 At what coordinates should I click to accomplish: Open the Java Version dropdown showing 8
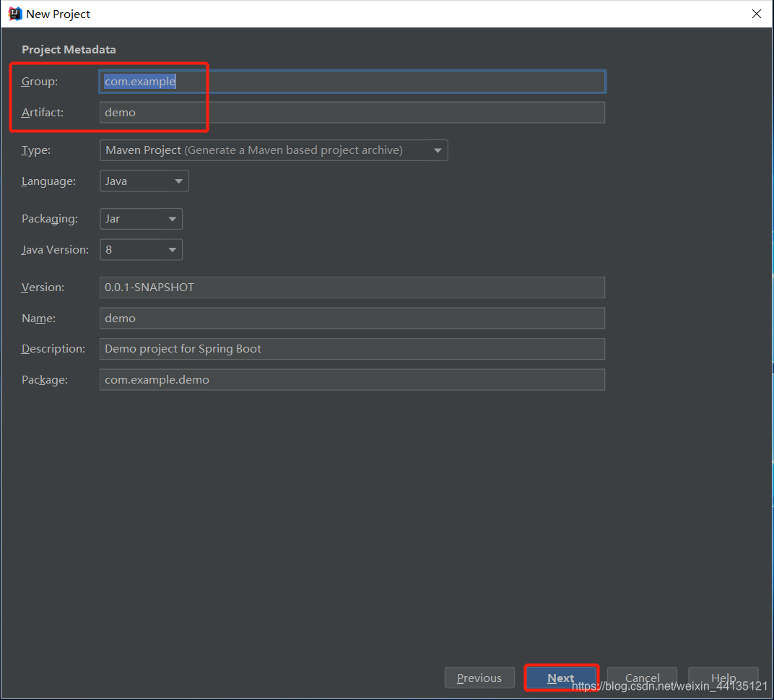(x=142, y=250)
